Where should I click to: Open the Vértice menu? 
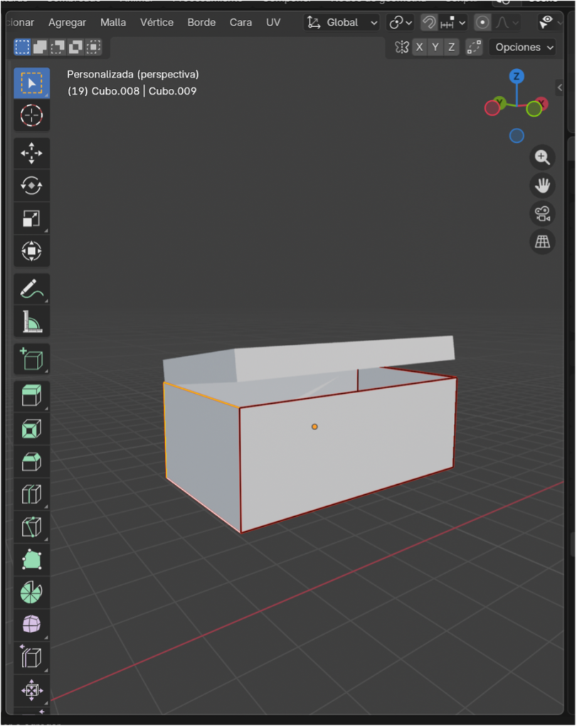(157, 23)
